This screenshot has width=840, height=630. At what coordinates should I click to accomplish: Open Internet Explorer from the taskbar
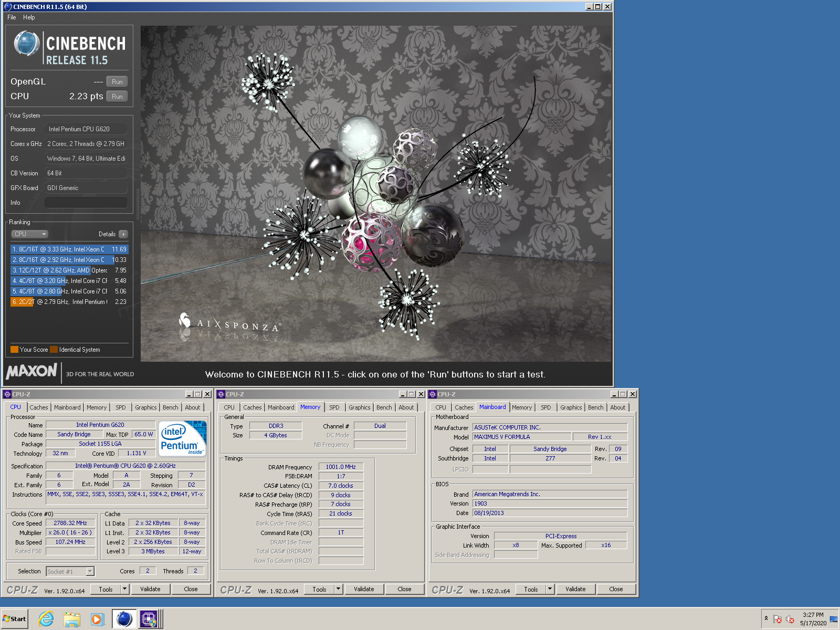tap(46, 619)
